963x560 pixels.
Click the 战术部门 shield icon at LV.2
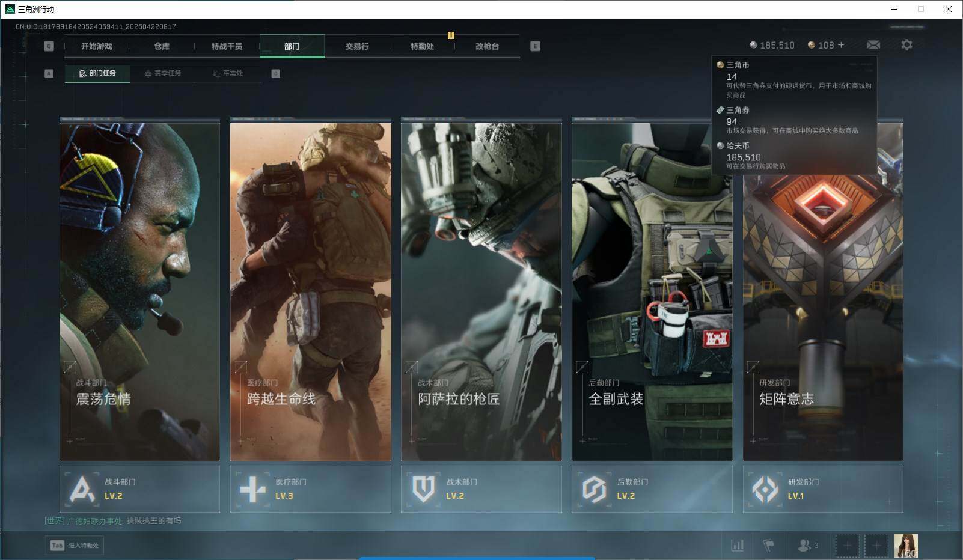tap(423, 489)
